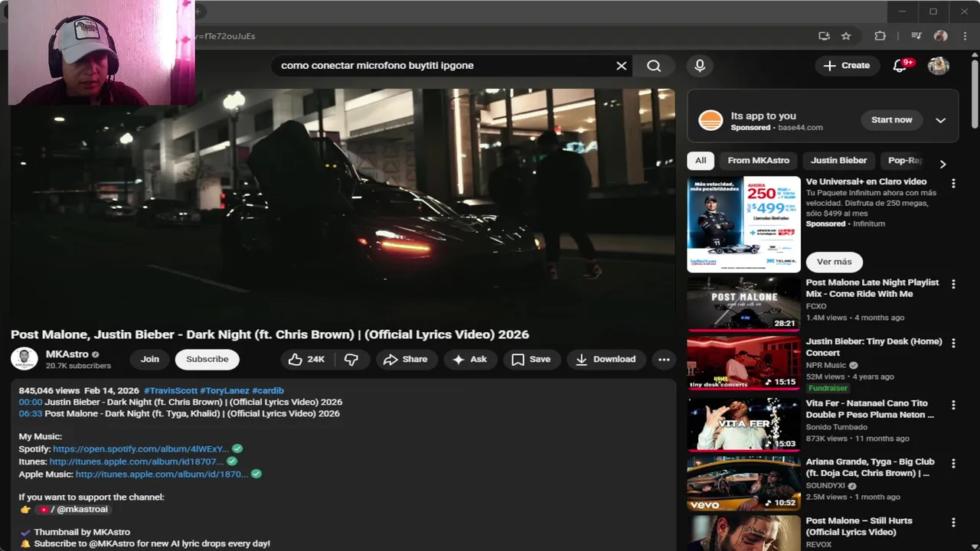Screen dimensions: 980x551
Task: Open the Create menu
Action: (846, 66)
